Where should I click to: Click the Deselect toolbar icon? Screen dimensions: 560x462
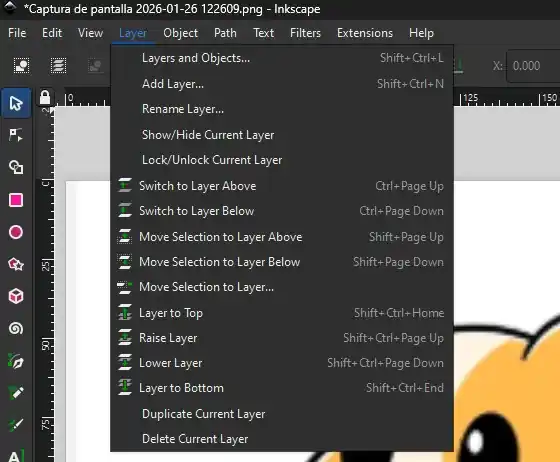pos(96,66)
